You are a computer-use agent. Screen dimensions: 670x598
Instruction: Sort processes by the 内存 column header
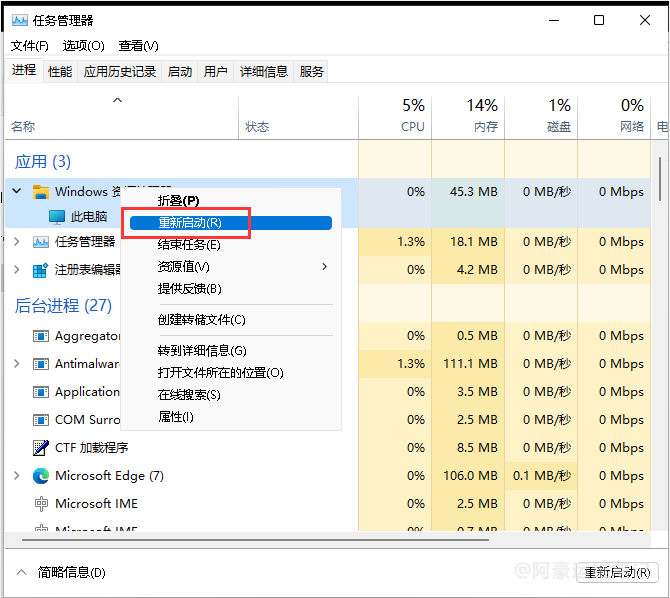pos(482,116)
